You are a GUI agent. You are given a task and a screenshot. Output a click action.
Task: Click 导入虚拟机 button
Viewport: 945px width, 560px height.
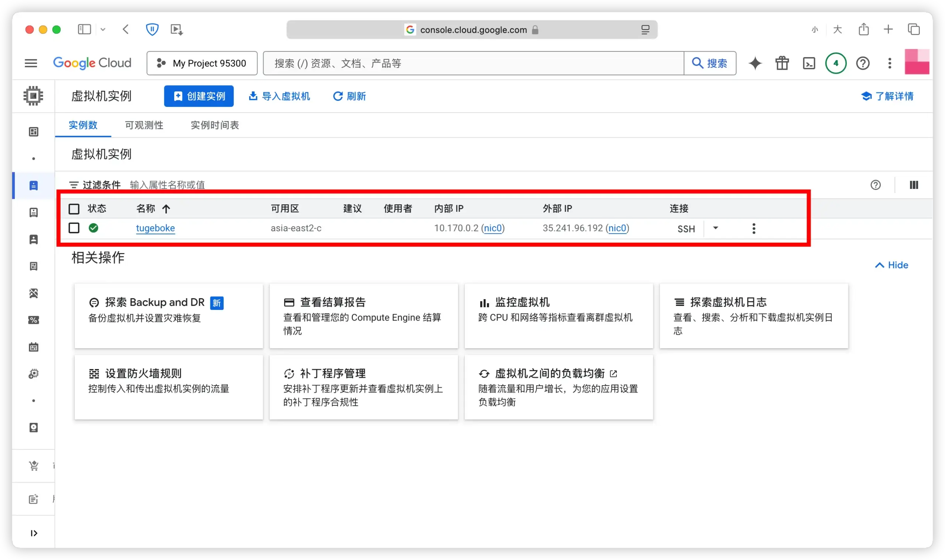pyautogui.click(x=279, y=96)
